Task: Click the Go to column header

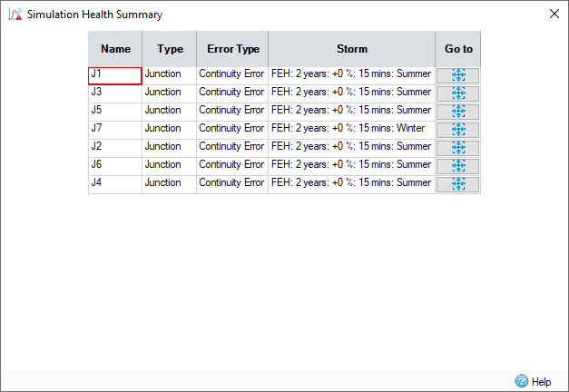Action: [x=458, y=49]
